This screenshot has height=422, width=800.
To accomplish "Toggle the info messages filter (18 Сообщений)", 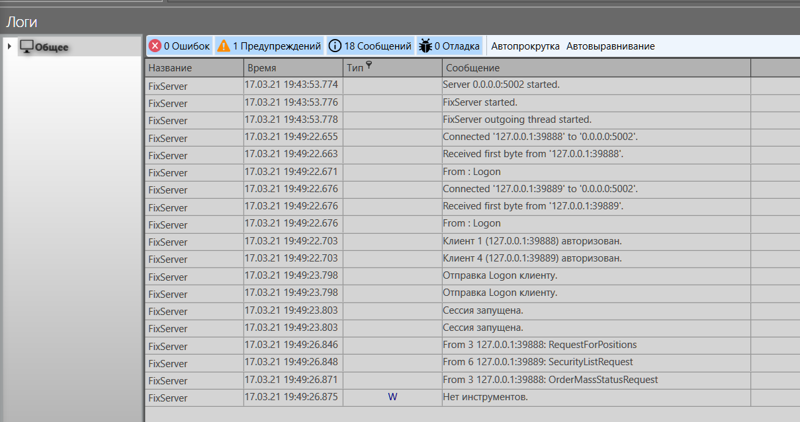I will click(x=369, y=46).
